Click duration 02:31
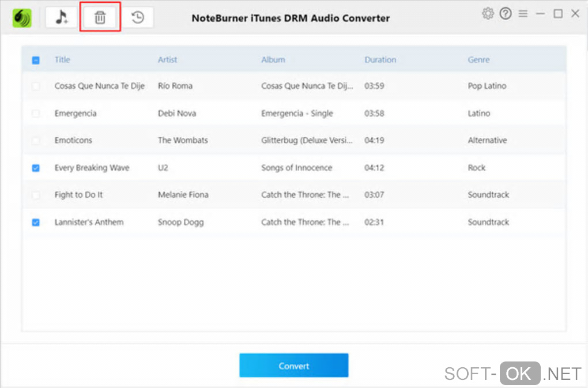This screenshot has height=388, width=588. (374, 222)
